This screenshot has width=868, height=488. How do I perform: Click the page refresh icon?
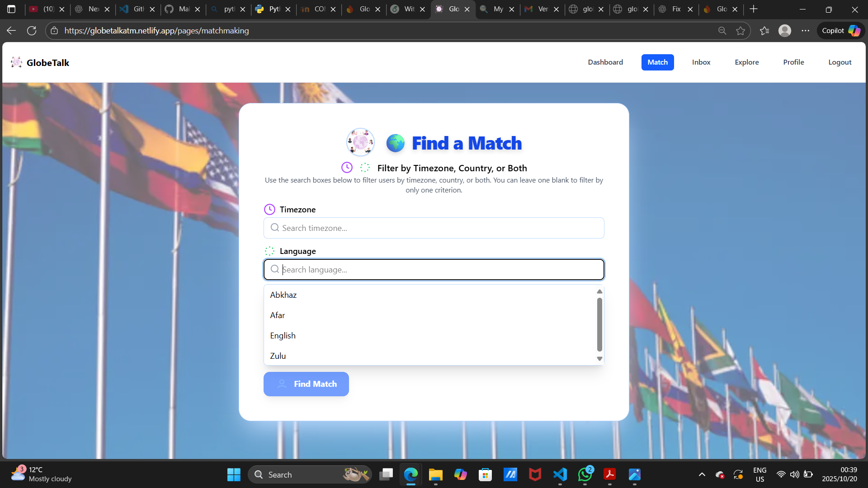(x=32, y=30)
